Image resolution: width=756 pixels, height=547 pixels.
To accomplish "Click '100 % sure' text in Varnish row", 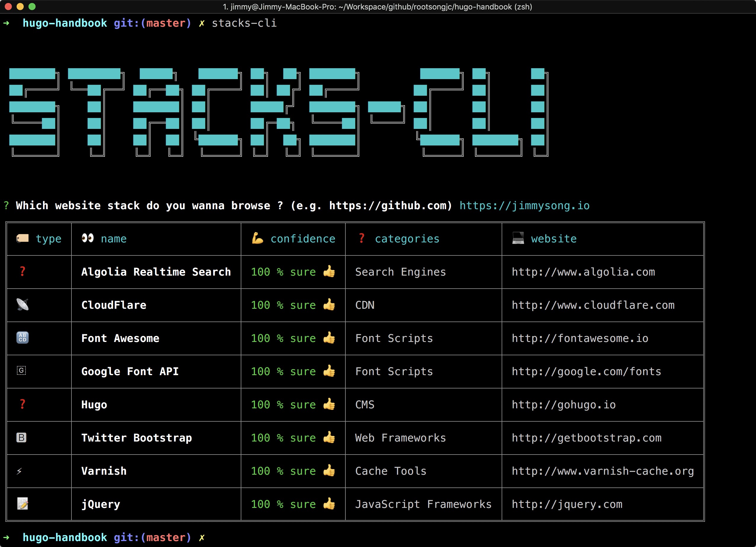I will [283, 471].
